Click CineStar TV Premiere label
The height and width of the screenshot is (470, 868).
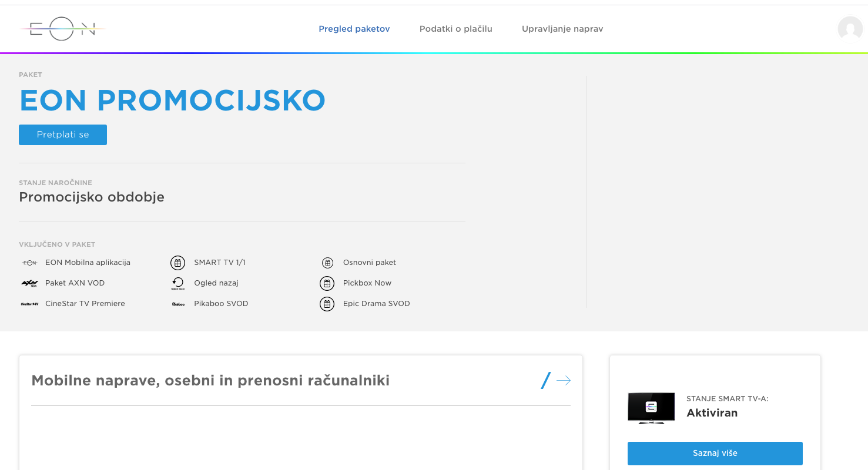[85, 304]
